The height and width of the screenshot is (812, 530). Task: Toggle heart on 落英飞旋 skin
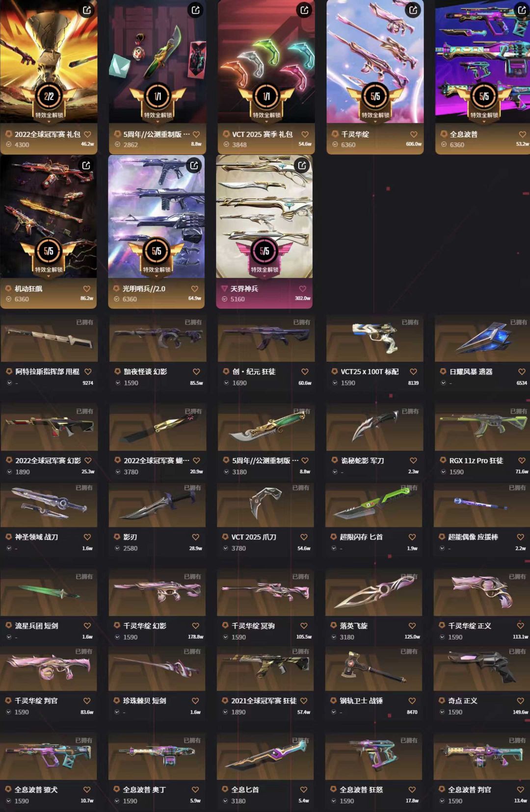coord(412,626)
